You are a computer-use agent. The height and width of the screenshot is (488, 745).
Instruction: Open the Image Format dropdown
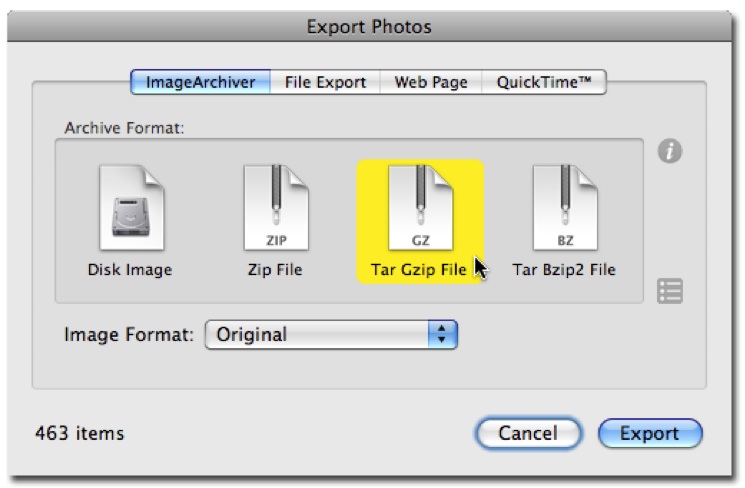click(x=331, y=335)
